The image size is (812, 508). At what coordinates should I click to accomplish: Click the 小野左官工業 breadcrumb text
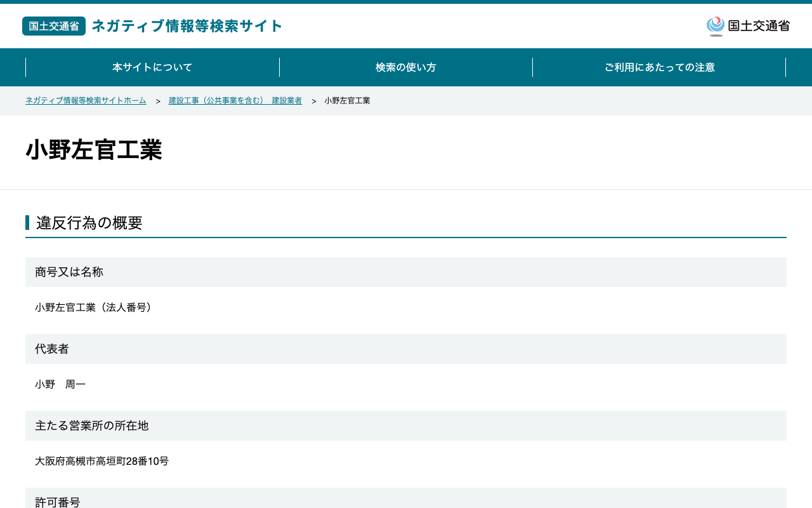coord(348,101)
